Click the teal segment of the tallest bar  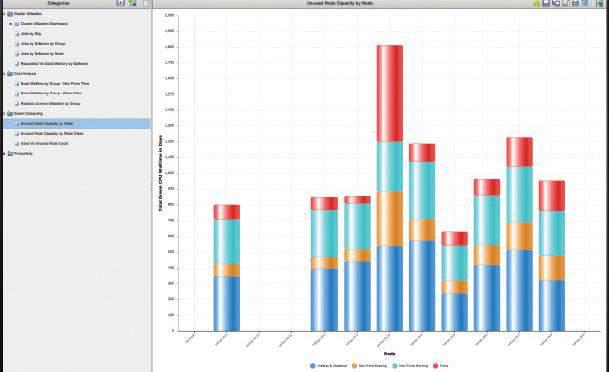[x=390, y=166]
